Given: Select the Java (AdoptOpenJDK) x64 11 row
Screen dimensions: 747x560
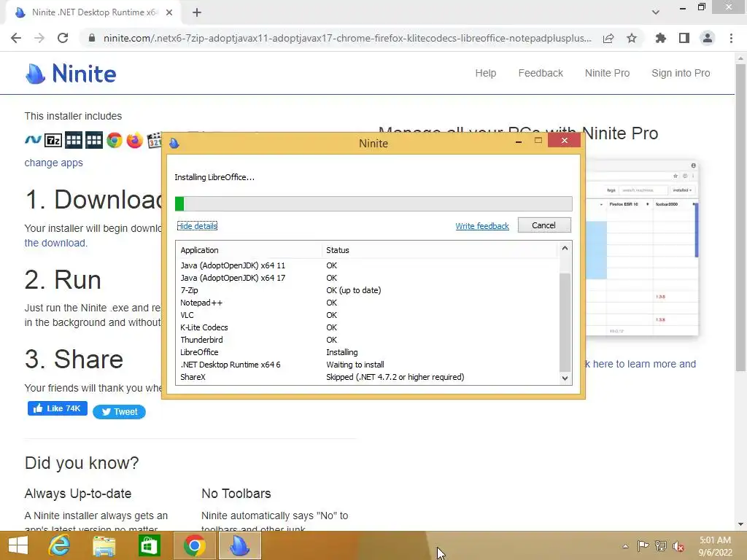Looking at the screenshot, I should click(x=367, y=265).
